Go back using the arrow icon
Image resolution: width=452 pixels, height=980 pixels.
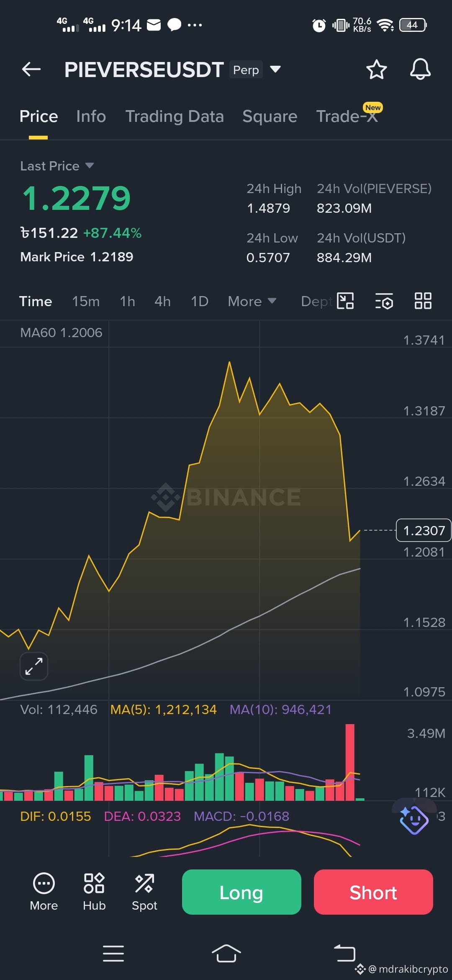[x=31, y=69]
